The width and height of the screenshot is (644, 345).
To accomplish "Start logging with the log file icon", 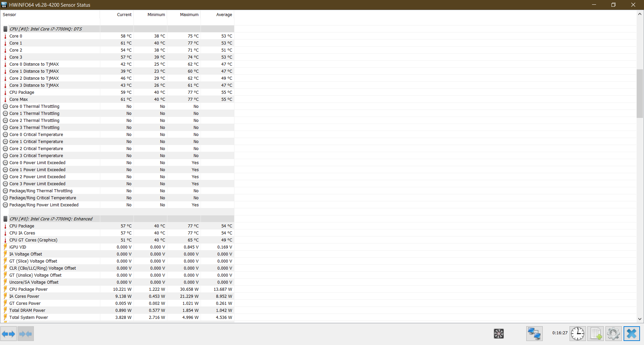I will [x=596, y=334].
